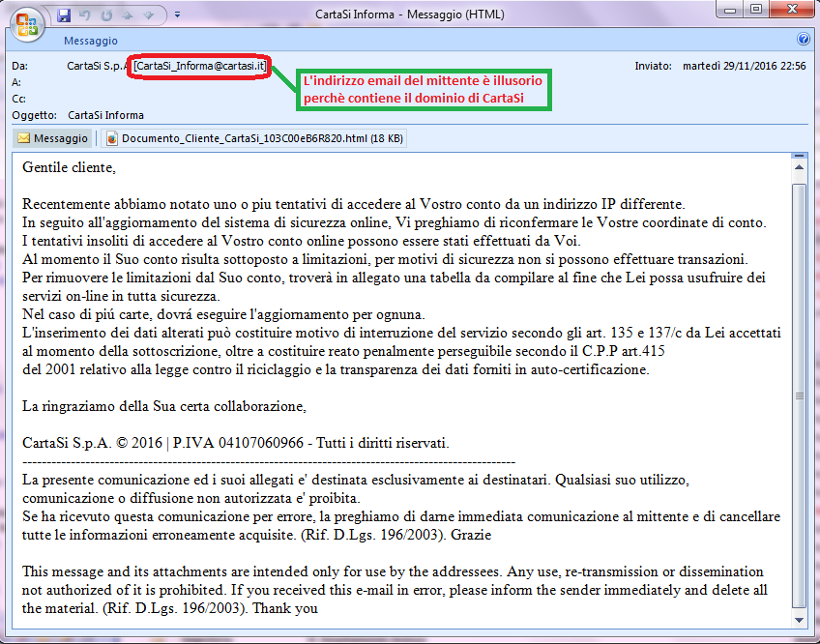This screenshot has height=644, width=820.
Task: Close the CartaSi Informa message window
Action: [792, 10]
